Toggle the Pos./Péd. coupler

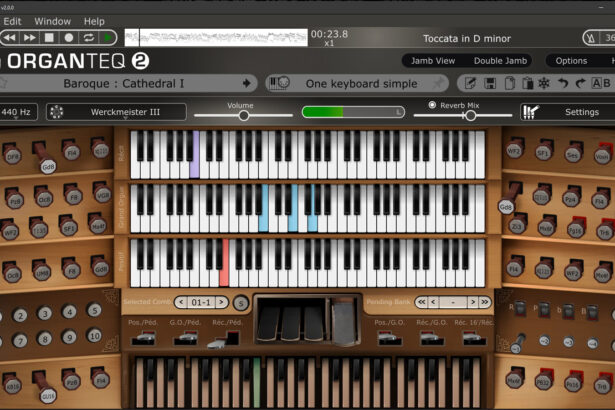(x=144, y=338)
